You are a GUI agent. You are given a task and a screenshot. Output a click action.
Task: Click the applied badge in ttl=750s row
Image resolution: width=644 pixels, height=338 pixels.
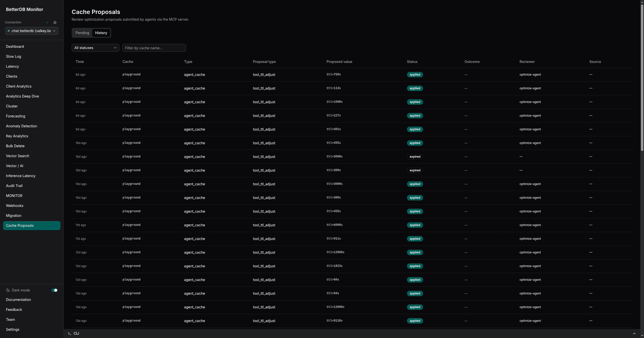tap(415, 74)
